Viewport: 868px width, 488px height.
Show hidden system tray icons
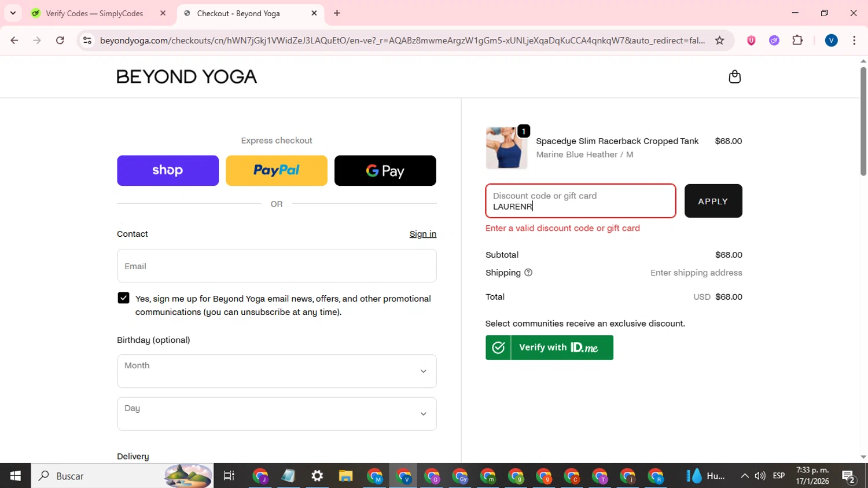(745, 476)
